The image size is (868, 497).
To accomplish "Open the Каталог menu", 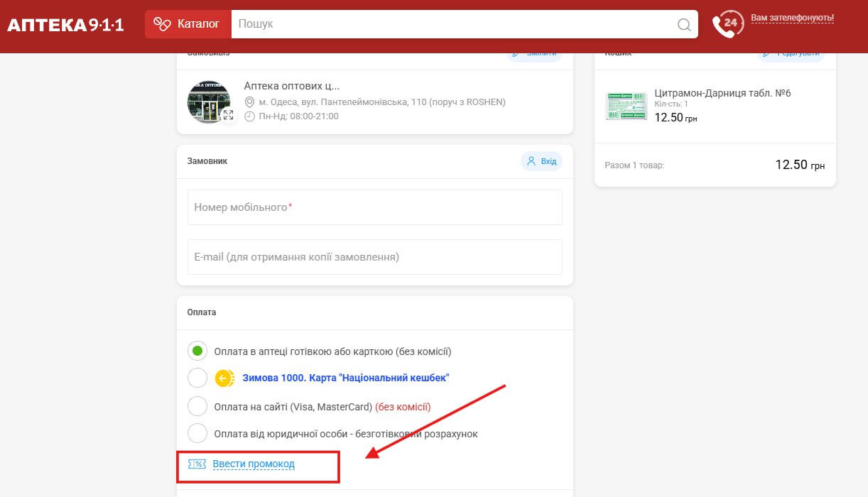I will [x=188, y=24].
